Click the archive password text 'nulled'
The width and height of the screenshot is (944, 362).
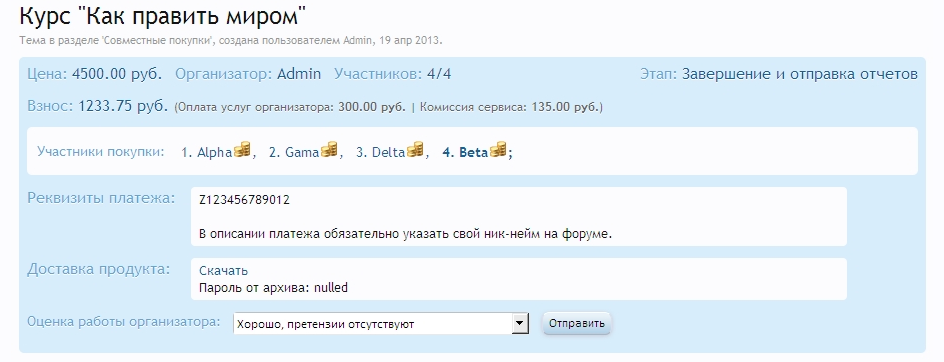(x=331, y=288)
